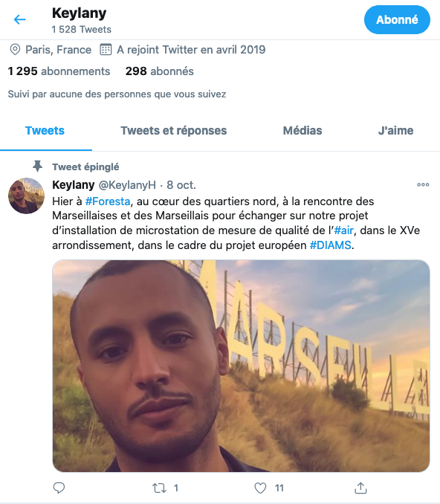Click the location pin icon
The height and width of the screenshot is (504, 440).
click(15, 50)
